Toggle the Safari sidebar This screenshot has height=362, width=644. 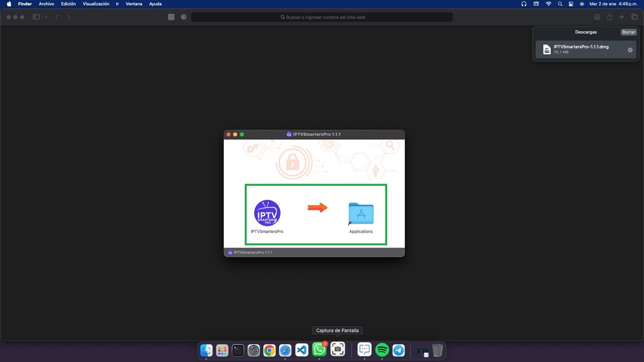tap(36, 17)
